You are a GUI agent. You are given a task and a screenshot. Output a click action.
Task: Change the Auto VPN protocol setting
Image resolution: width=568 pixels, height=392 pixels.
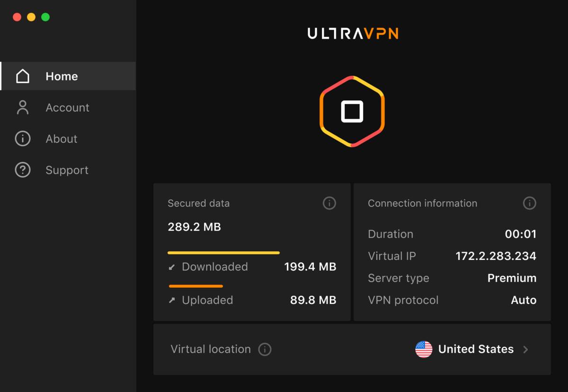(524, 300)
